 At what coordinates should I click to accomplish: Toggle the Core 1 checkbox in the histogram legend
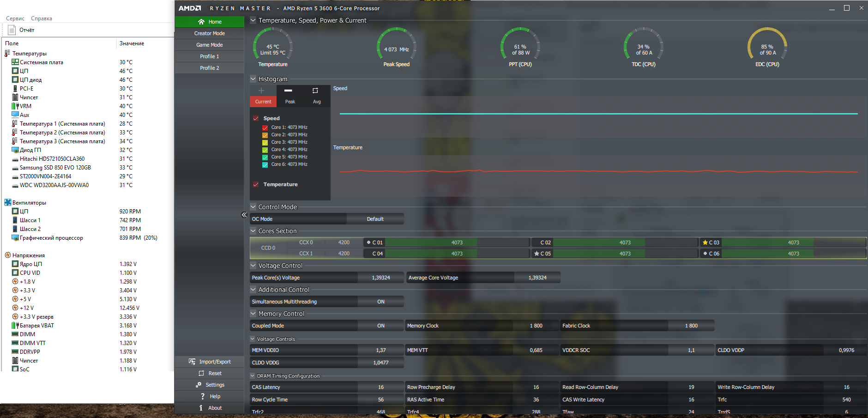(x=265, y=127)
